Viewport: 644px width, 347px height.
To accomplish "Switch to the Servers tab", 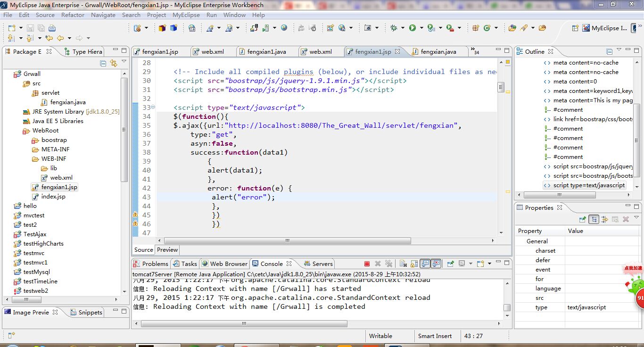I will click(x=318, y=264).
